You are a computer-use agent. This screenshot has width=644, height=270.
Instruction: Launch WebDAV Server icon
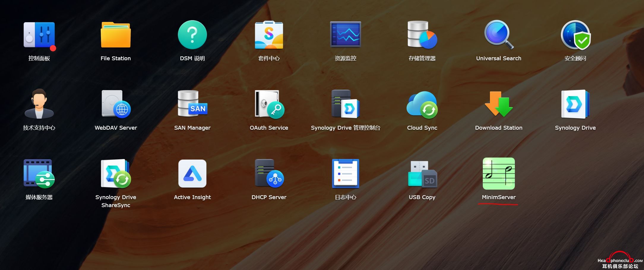(x=116, y=104)
